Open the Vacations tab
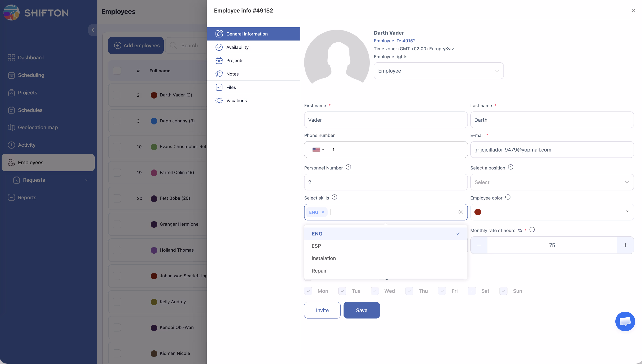Screen dimensions: 642x364 click(x=236, y=101)
